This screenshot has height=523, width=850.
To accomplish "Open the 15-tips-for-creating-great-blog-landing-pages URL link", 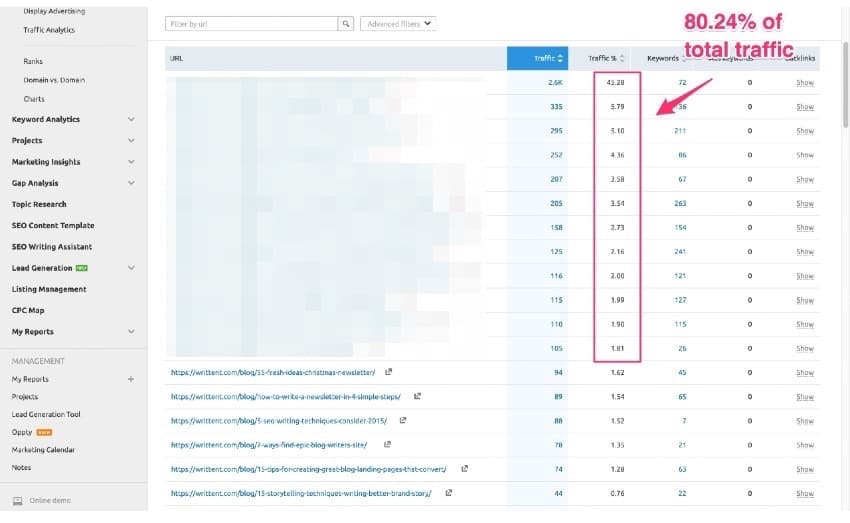I will pos(308,469).
